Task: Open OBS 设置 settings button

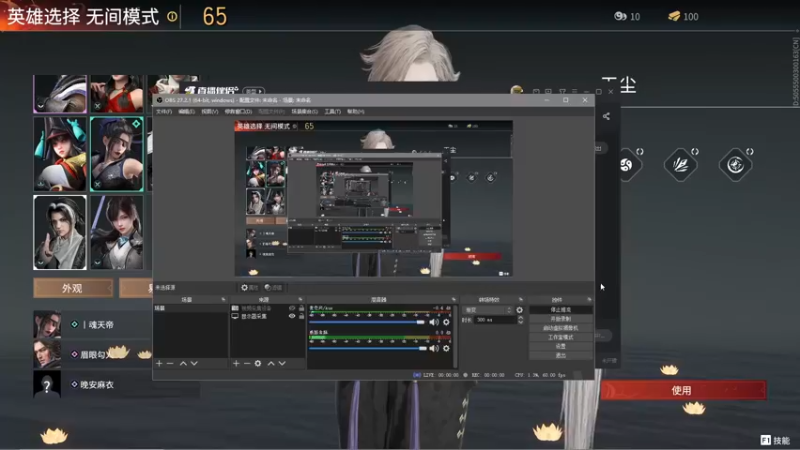Action: pyautogui.click(x=561, y=346)
